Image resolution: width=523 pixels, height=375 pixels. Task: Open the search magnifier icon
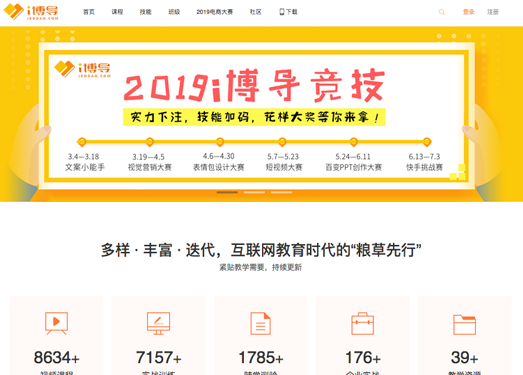pyautogui.click(x=442, y=12)
